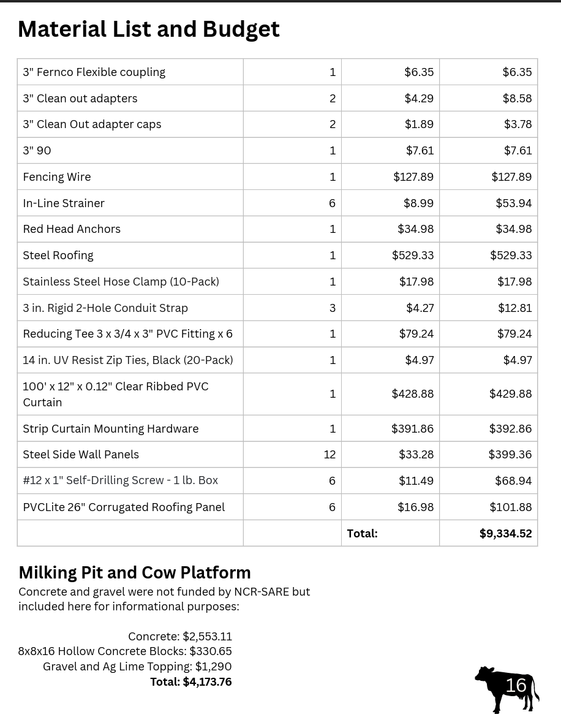Select the Strip Curtain Mounting Hardware cell
561x728 pixels.
(110, 428)
